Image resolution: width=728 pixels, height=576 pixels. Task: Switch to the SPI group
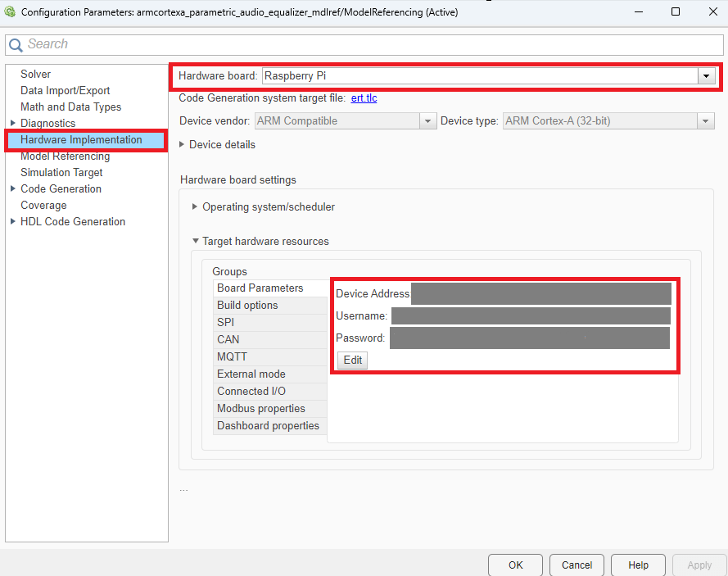click(224, 322)
